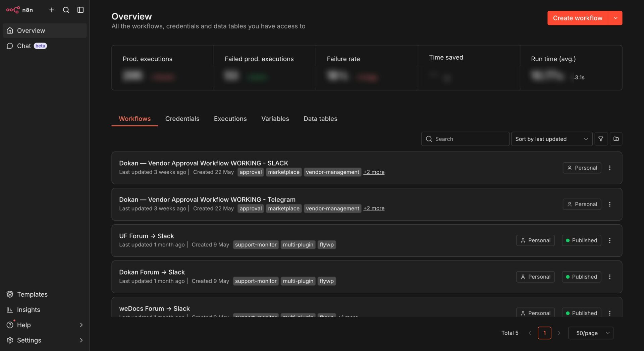Open the Dokan Vendor Approval Telegram workflow
This screenshot has height=351, width=644.
tap(367, 204)
